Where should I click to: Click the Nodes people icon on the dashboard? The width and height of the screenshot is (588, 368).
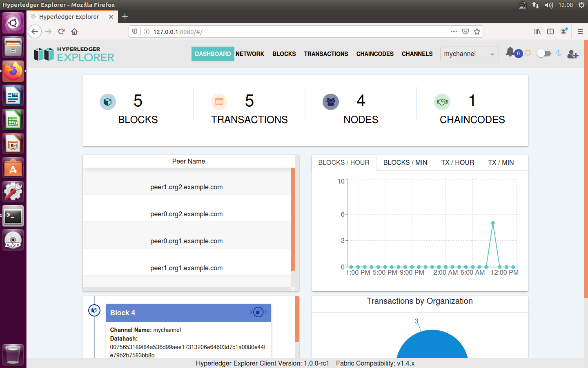click(x=331, y=102)
